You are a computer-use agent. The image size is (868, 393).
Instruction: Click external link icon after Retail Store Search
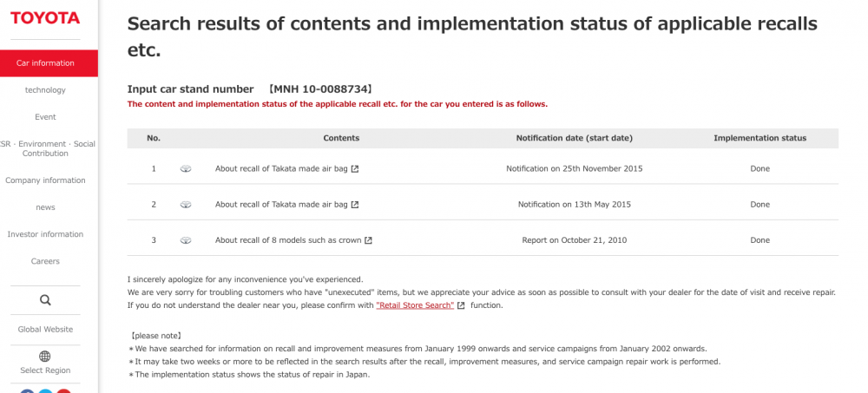coord(461,305)
